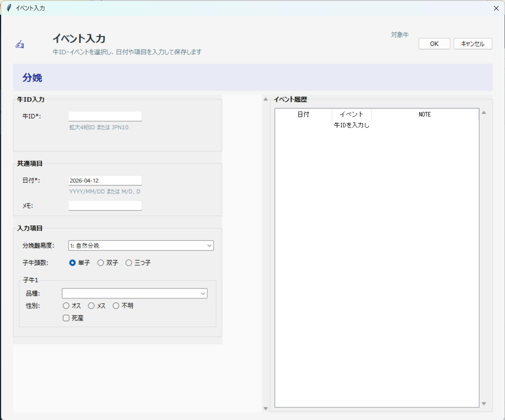Click the 分娩 event heading
505x420 pixels.
point(32,78)
